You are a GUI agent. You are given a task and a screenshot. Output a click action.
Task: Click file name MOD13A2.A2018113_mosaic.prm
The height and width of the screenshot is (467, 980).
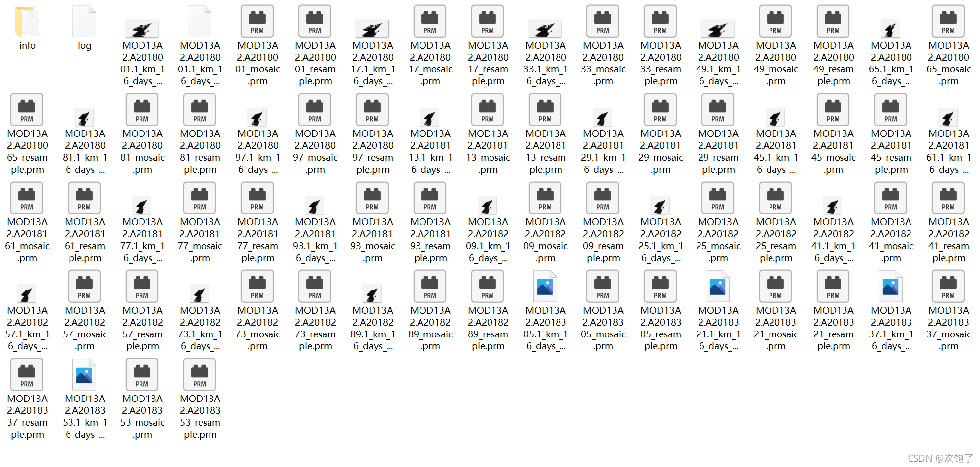coord(488,151)
